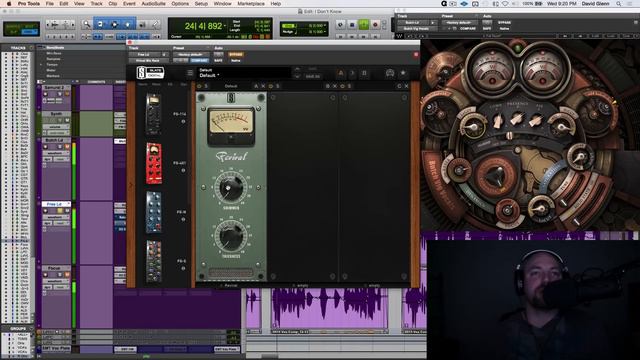Click the Revival Shimmer knob
The width and height of the screenshot is (640, 360).
click(x=230, y=188)
